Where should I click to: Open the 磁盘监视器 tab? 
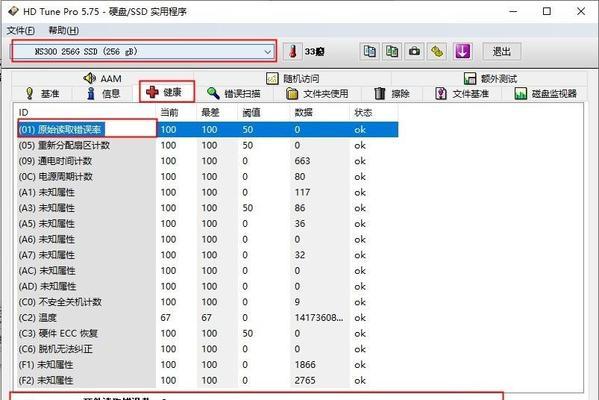[546, 93]
